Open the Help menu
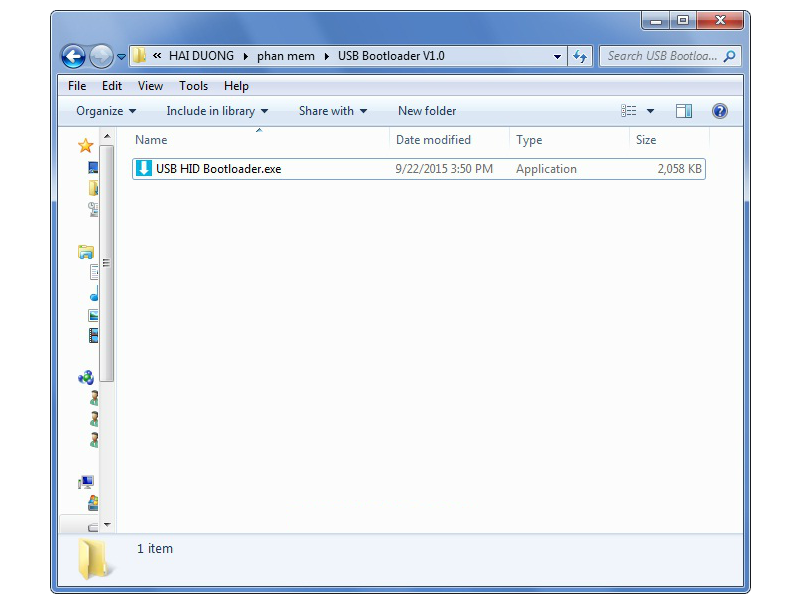Image resolution: width=800 pixels, height=604 pixels. point(236,86)
